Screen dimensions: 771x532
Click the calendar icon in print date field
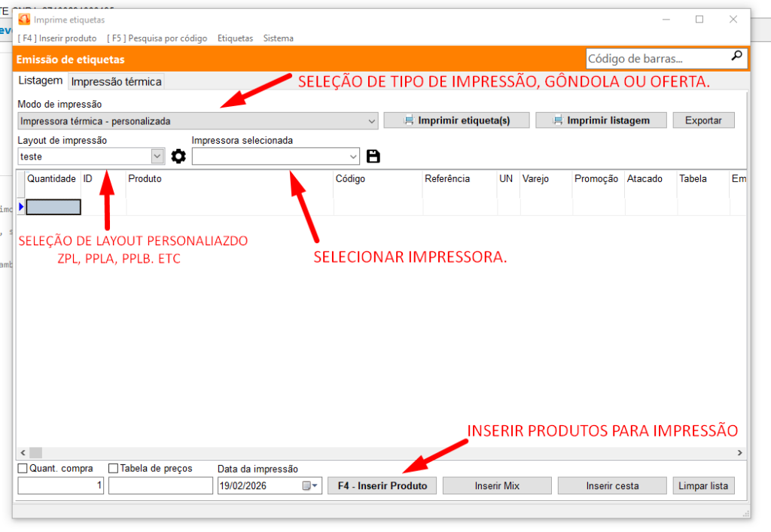point(307,486)
